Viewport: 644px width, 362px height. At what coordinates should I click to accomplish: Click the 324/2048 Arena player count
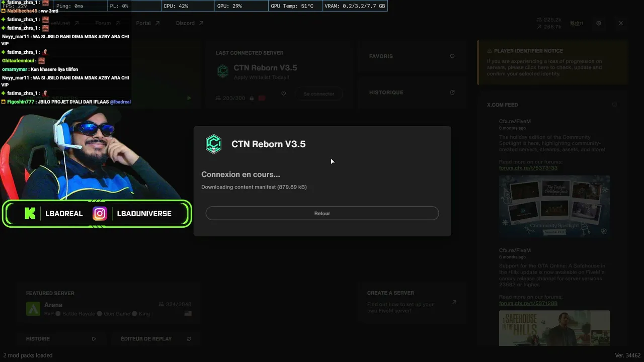(x=175, y=304)
